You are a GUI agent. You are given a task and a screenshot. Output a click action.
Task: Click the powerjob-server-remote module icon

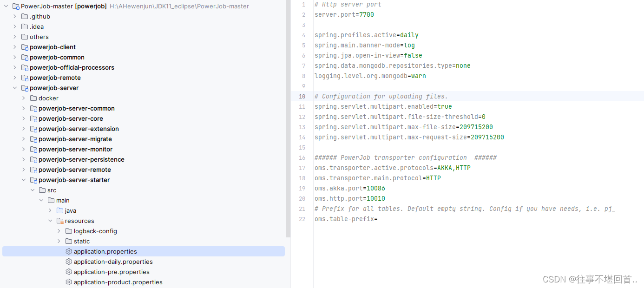(x=33, y=170)
